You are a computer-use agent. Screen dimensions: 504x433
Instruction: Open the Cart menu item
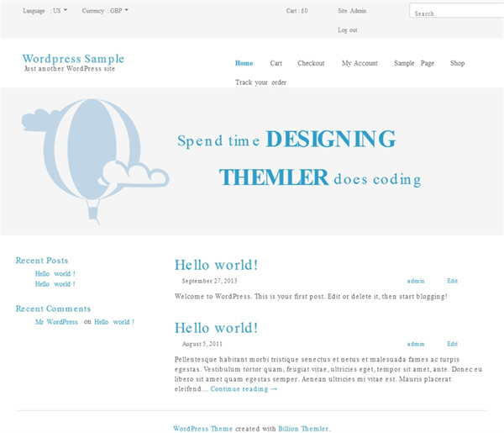tap(276, 63)
